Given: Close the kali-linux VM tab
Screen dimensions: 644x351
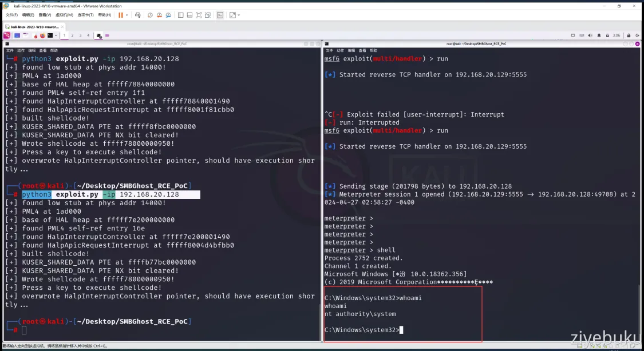Looking at the screenshot, I should (62, 27).
